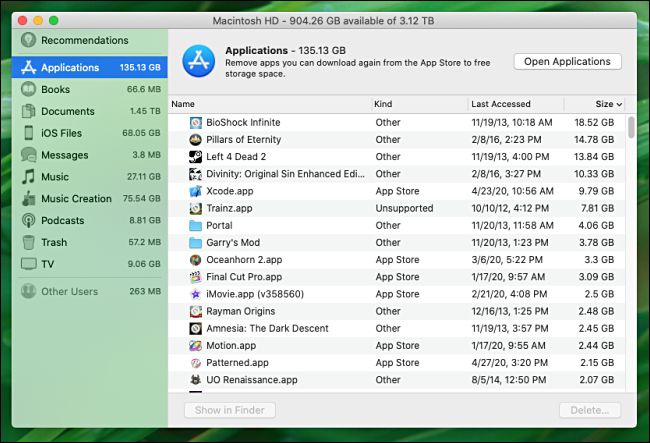Click the Pillars of Eternity app icon
Image resolution: width=650 pixels, height=443 pixels.
(x=195, y=140)
